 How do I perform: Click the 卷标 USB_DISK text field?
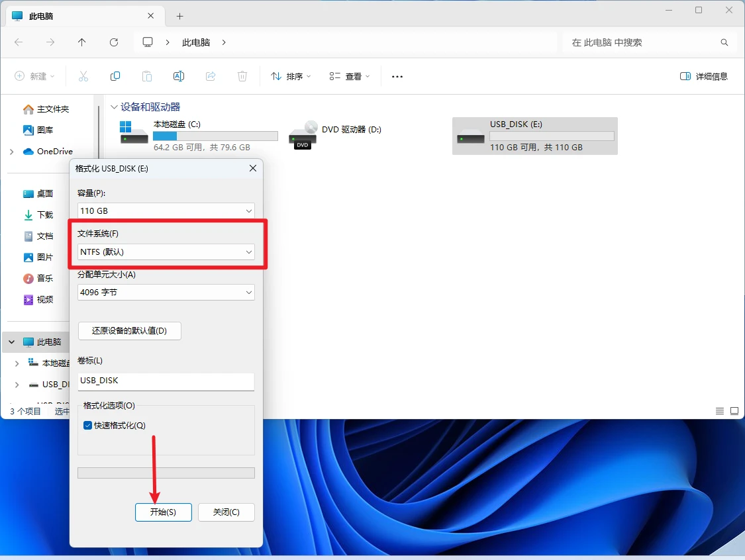(x=166, y=381)
